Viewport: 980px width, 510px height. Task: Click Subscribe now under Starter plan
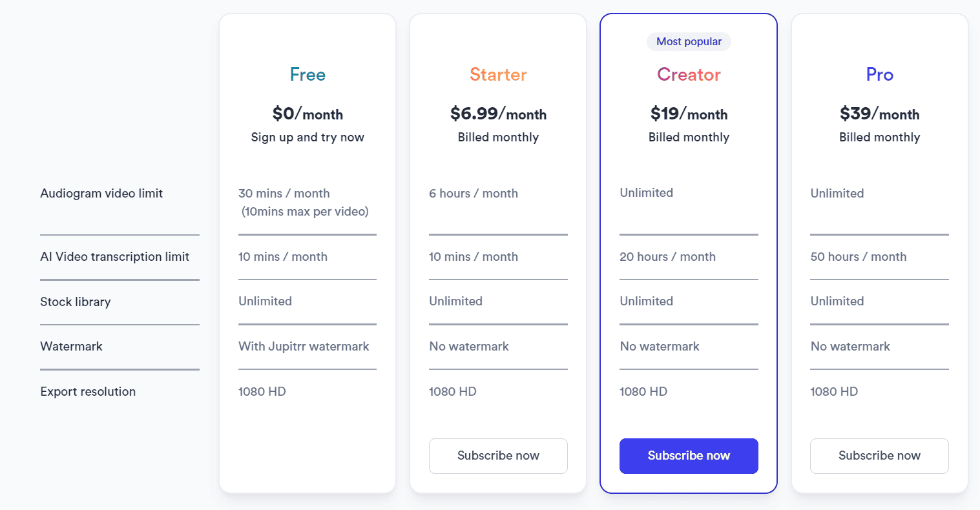[497, 456]
